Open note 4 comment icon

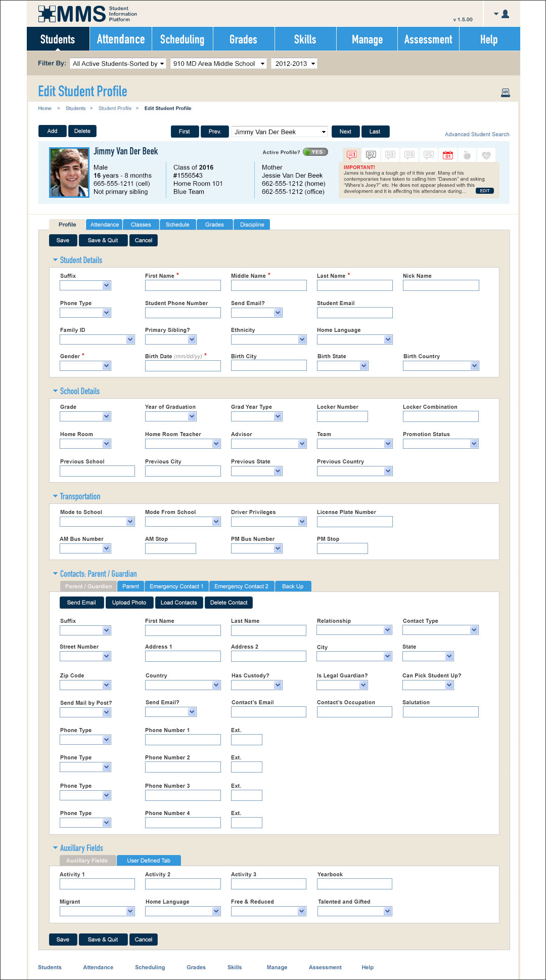409,155
